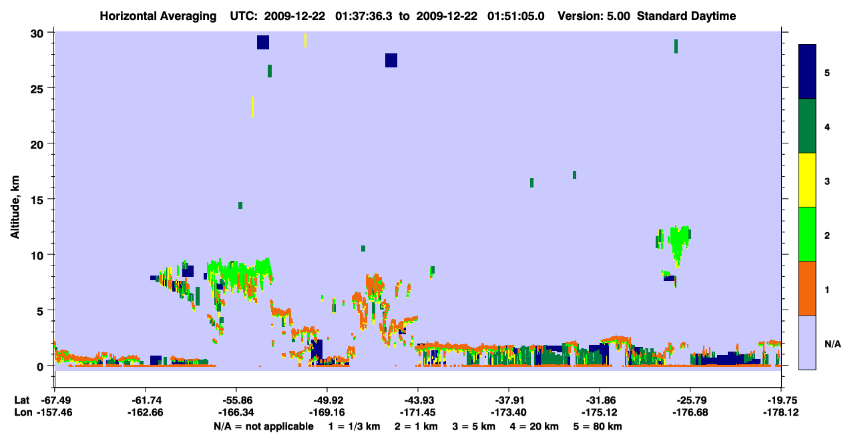868x445 pixels.
Task: Click the '5 = 80 km' legend text
Action: pos(598,426)
